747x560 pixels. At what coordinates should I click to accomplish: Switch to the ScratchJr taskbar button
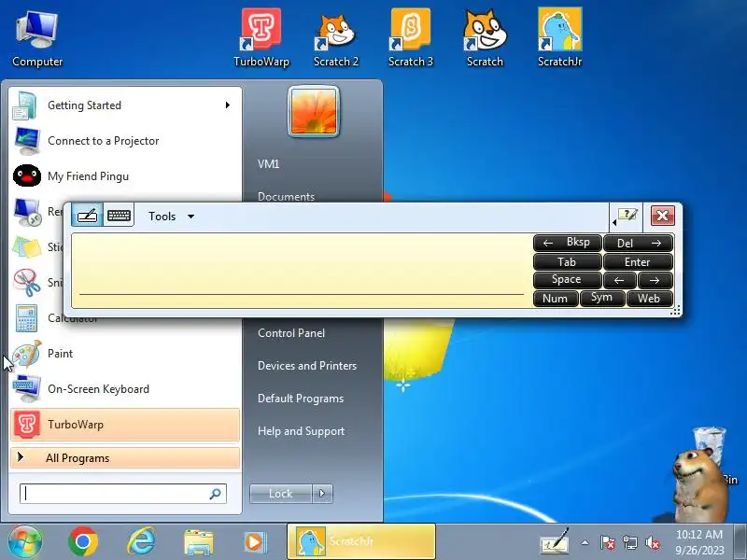tap(361, 541)
